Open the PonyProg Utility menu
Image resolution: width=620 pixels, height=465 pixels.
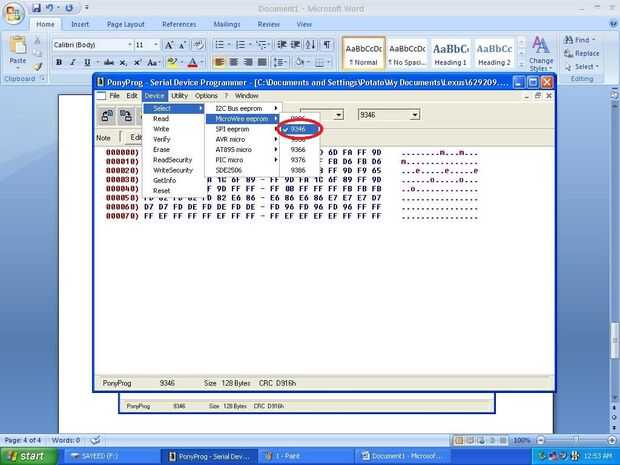(180, 96)
